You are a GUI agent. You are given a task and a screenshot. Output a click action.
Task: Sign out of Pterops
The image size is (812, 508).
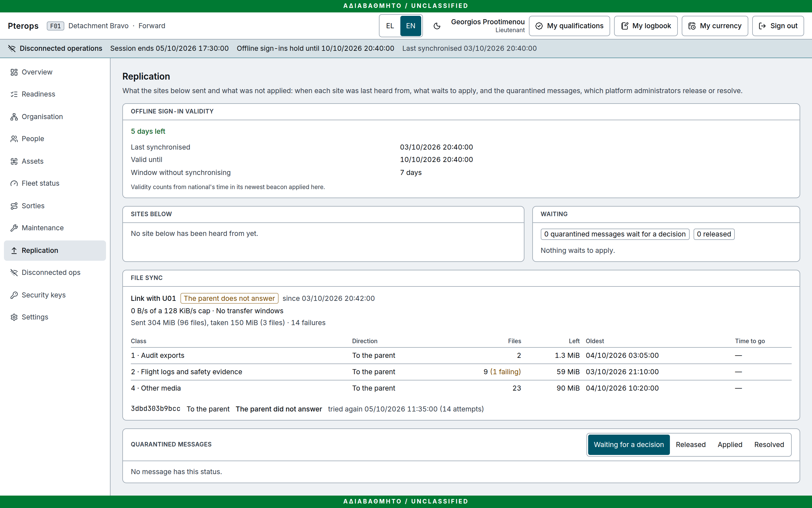(778, 26)
